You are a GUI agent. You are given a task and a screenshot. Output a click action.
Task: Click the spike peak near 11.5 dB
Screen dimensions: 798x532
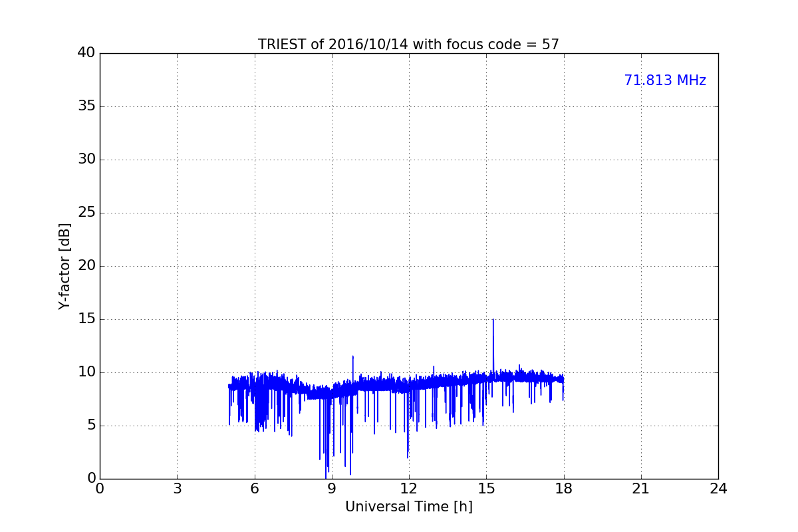(x=352, y=356)
